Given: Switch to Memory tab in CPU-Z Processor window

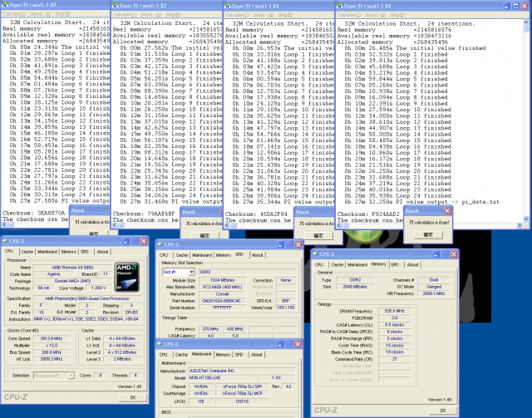Looking at the screenshot, I should (x=68, y=252).
